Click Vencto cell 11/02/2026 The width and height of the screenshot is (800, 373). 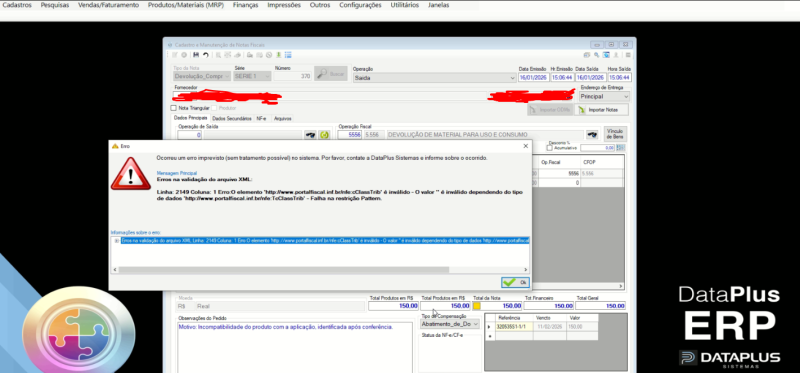point(549,327)
